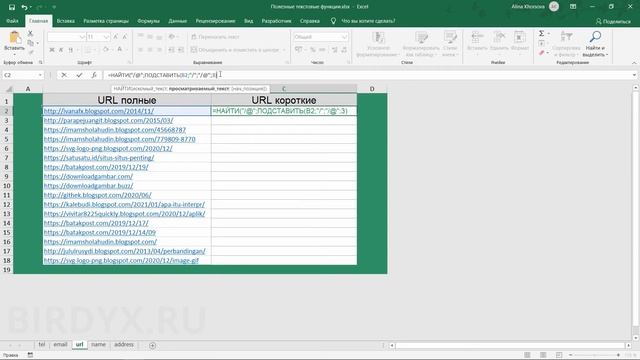Click the ribbon display options icon
640x360 pixels.
[x=573, y=7]
